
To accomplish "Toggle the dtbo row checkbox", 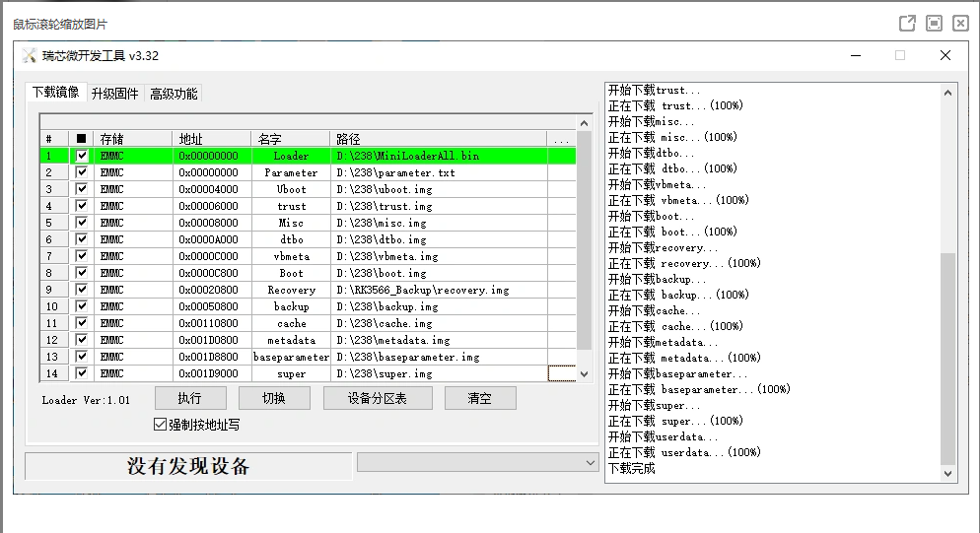I will click(x=82, y=238).
